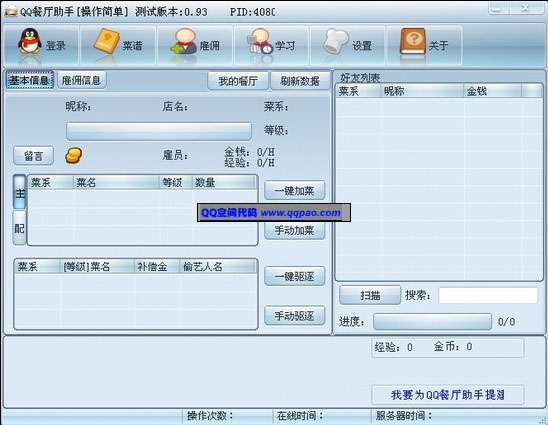
Task: Click the 服务器时间 status bar entry
Action: [404, 416]
